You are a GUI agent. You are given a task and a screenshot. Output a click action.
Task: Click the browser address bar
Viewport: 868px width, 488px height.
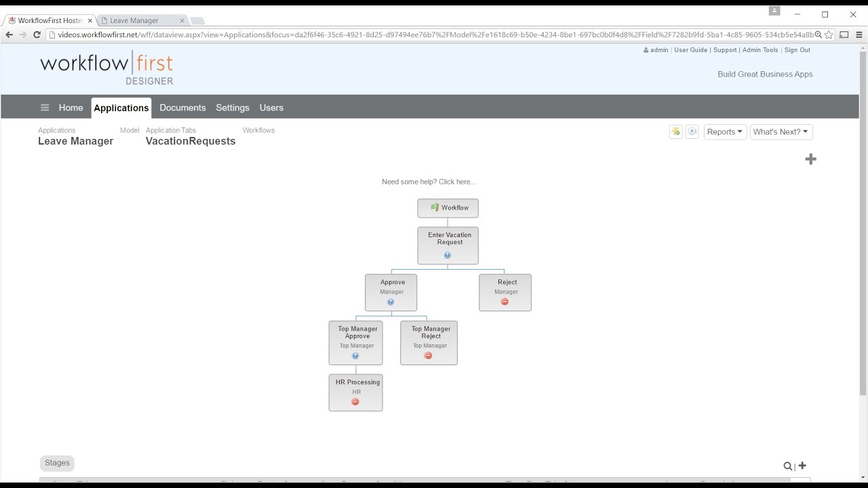434,35
